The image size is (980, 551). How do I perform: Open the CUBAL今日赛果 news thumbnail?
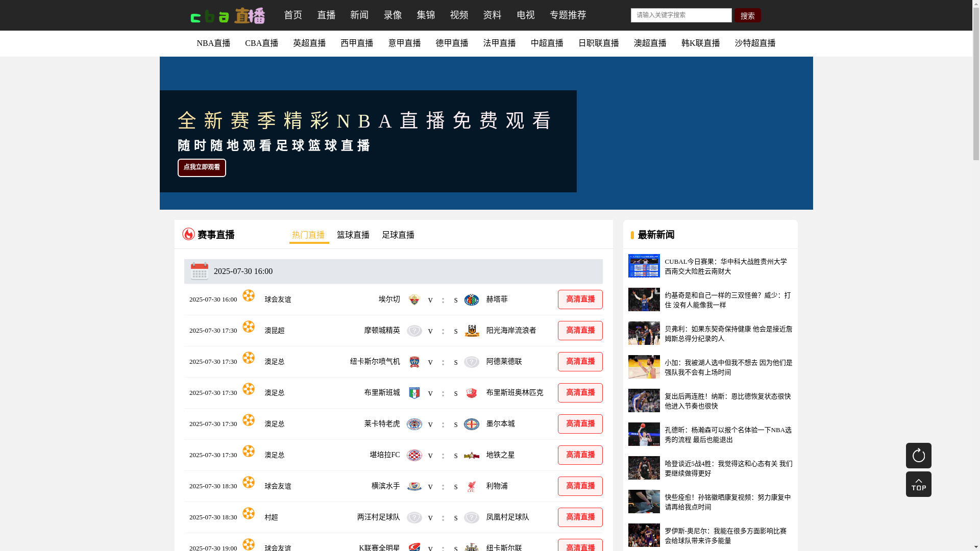pos(644,266)
